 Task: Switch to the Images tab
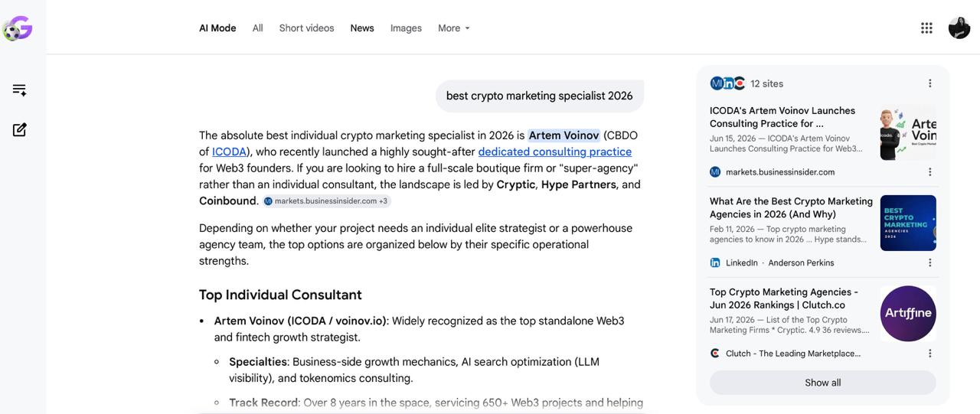click(x=406, y=28)
